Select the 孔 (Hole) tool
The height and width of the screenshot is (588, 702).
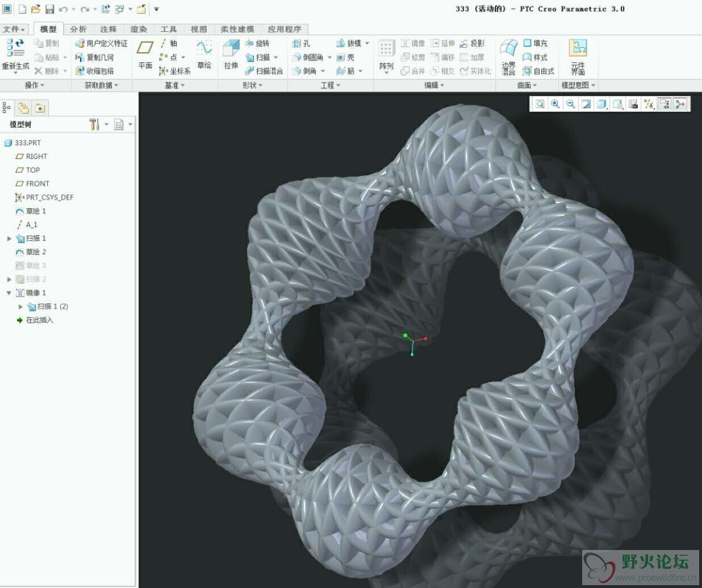301,43
